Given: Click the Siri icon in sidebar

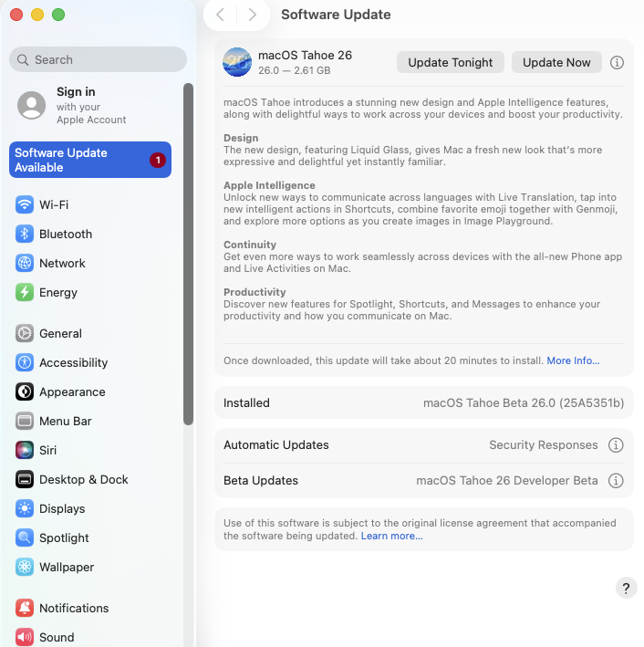Looking at the screenshot, I should tap(25, 450).
